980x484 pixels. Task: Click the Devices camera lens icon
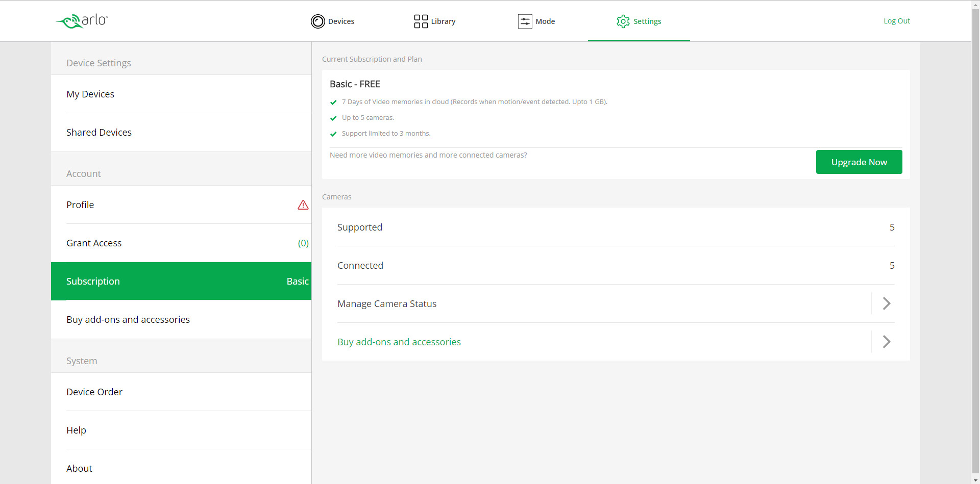317,21
